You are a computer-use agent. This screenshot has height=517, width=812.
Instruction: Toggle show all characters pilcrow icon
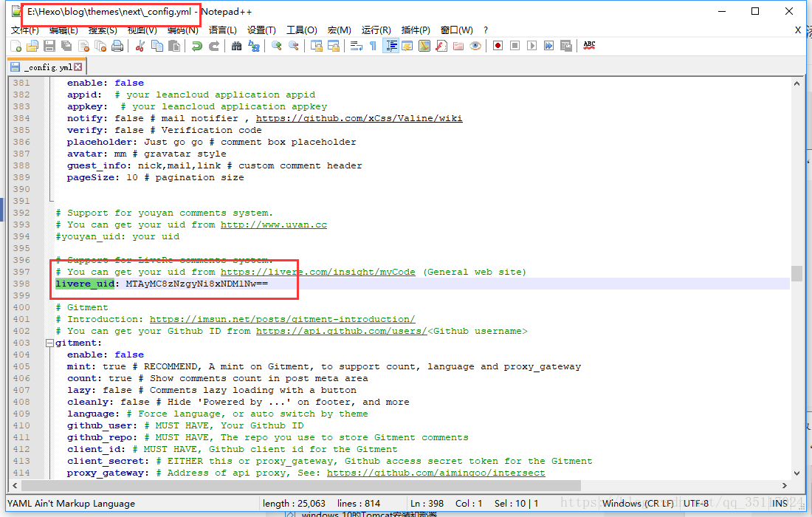tap(373, 46)
